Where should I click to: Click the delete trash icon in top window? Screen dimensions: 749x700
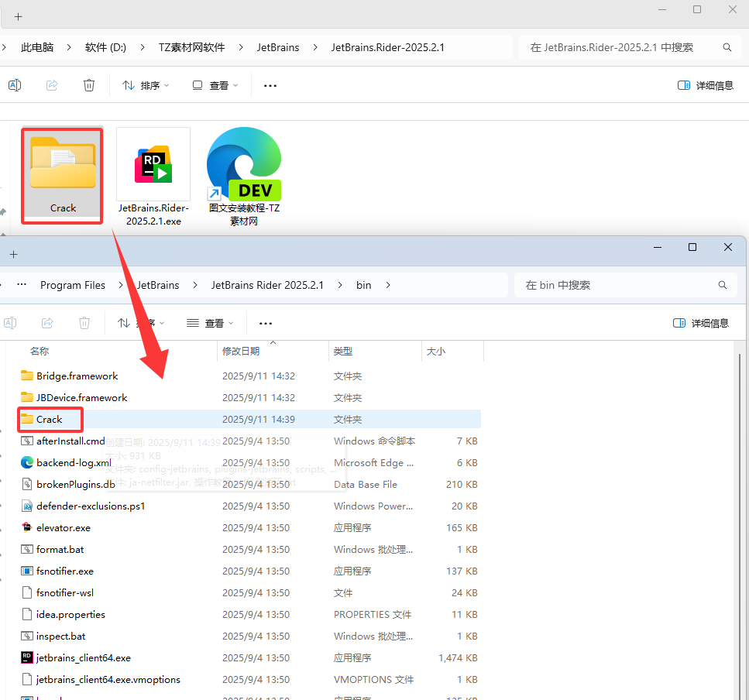89,85
